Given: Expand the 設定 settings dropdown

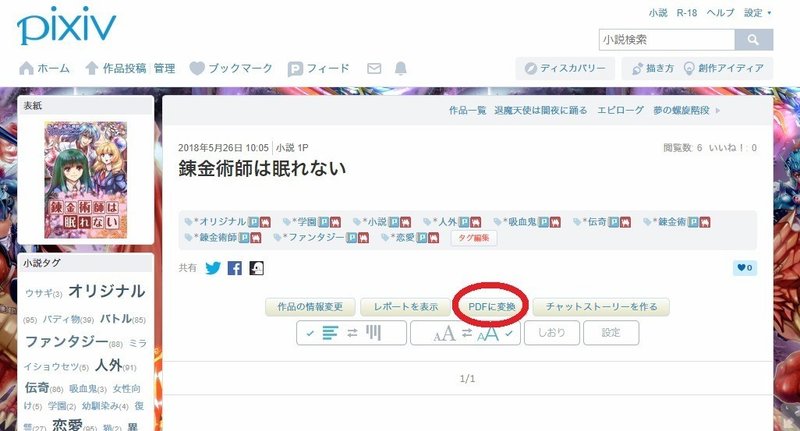Looking at the screenshot, I should (757, 13).
